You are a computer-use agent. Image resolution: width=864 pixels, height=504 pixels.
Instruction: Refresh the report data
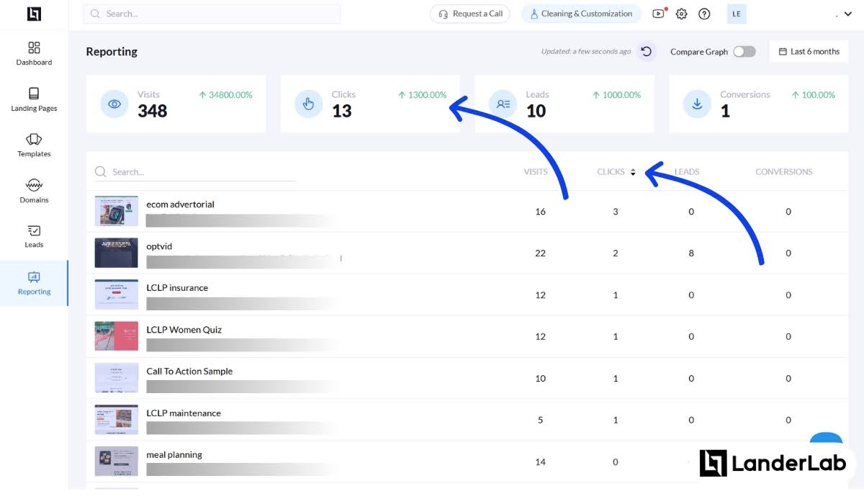click(x=647, y=52)
